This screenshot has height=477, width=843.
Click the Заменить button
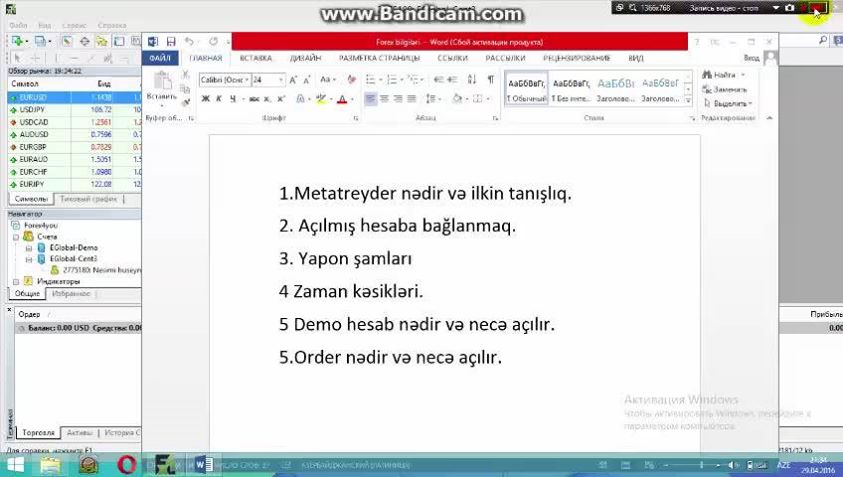[725, 89]
